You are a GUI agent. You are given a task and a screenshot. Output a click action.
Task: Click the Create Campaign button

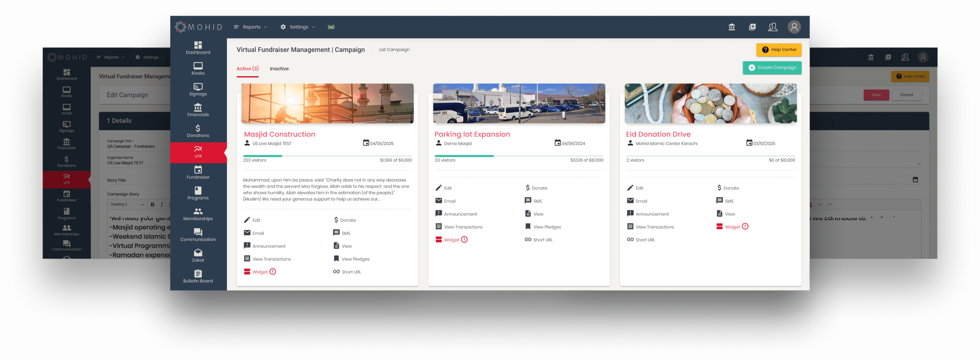tap(772, 68)
